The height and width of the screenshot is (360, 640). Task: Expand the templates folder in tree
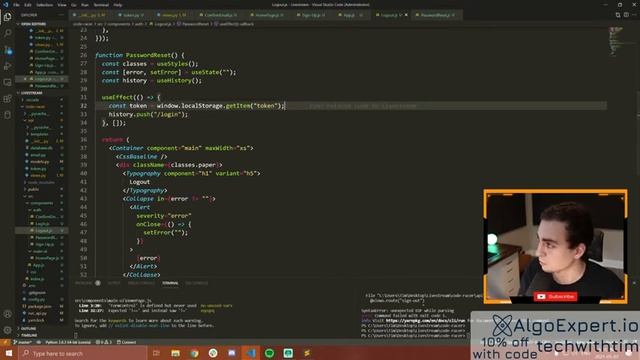(39, 134)
